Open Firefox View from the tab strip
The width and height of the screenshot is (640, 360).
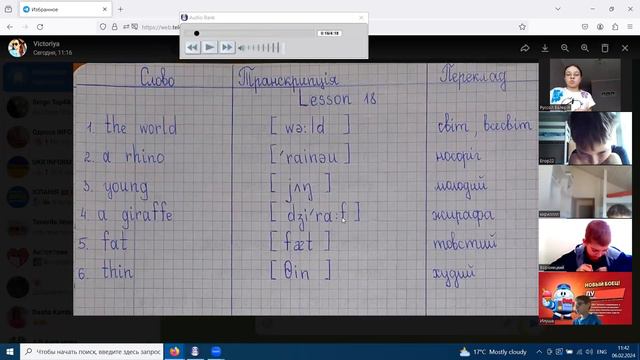point(8,9)
